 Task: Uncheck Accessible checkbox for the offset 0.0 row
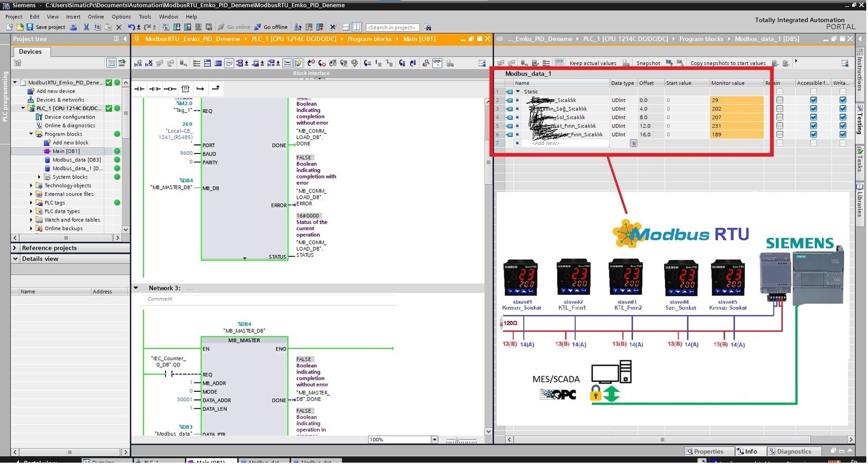tap(813, 100)
